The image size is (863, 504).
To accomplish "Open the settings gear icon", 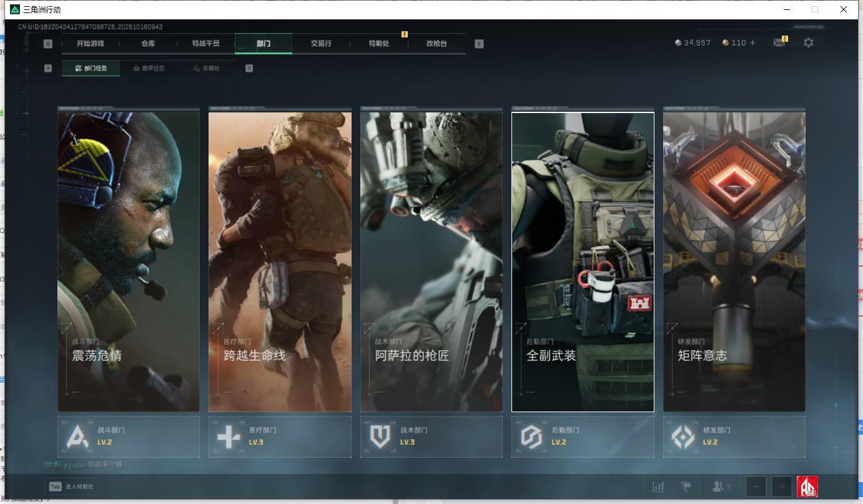I will coord(809,42).
